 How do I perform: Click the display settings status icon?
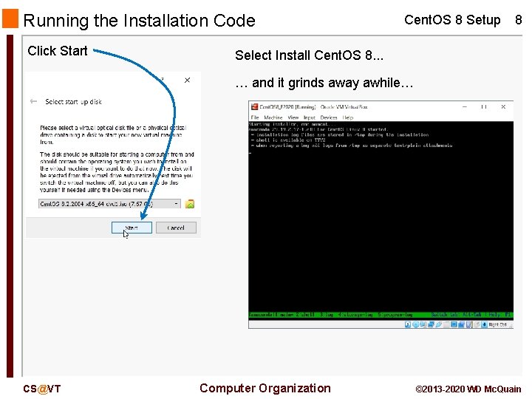click(x=454, y=324)
